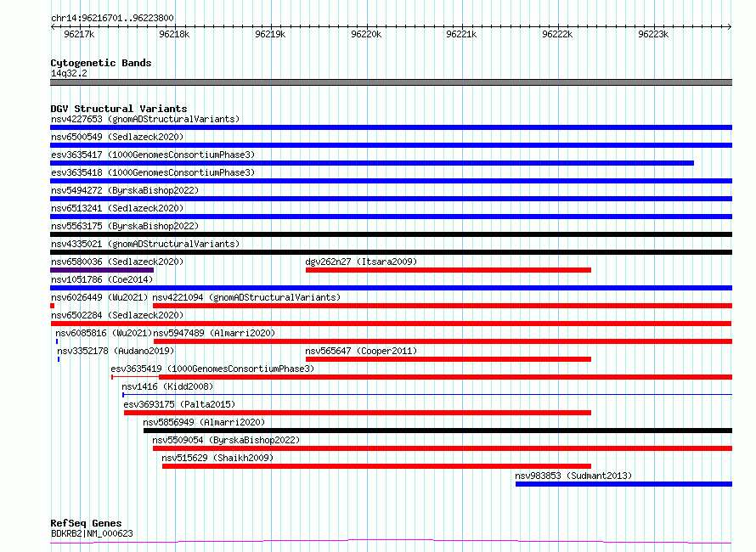
Task: Open the nsv5856949 (Almarri2020) label
Action: [204, 422]
